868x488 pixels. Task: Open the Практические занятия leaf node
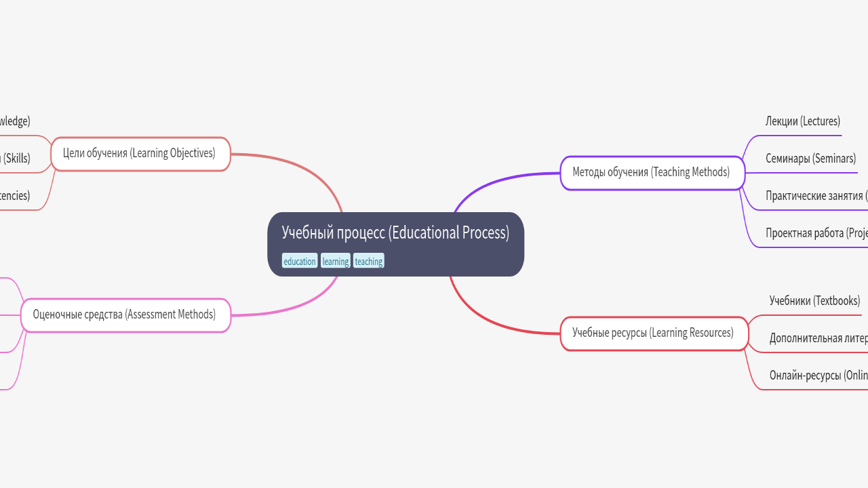point(816,197)
